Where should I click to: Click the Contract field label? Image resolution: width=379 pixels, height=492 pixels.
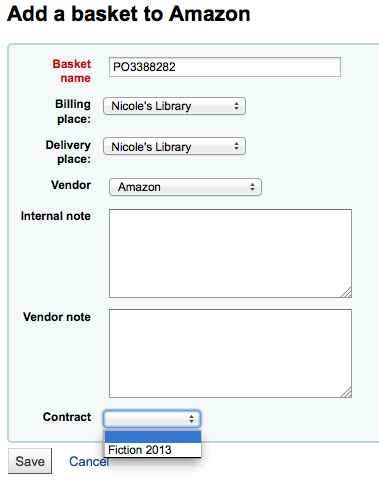tap(67, 417)
